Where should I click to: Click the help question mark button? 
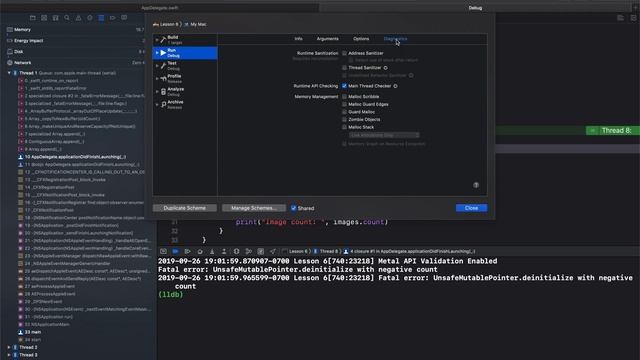(476, 185)
